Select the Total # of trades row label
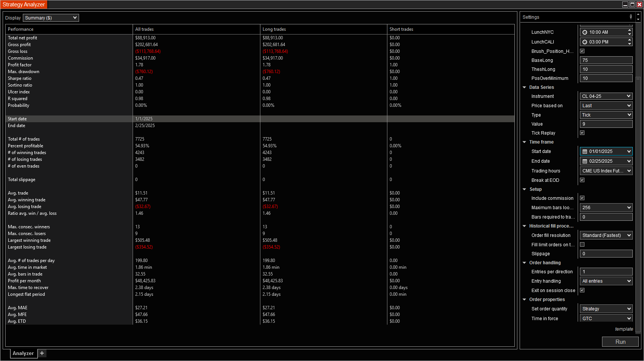This screenshot has width=644, height=361. (x=24, y=139)
